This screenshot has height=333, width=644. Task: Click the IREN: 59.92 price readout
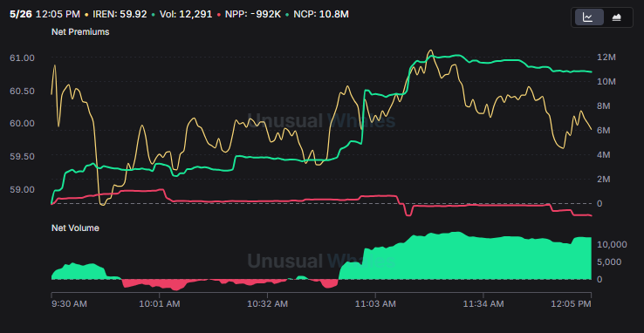tap(120, 14)
